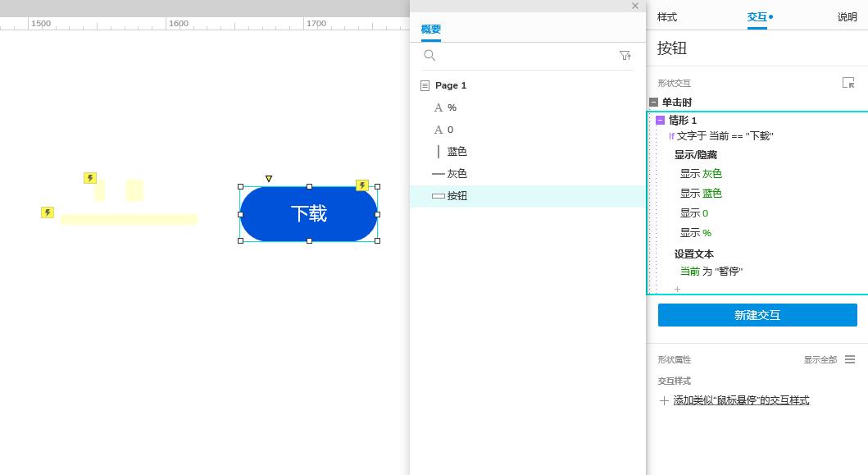Viewport: 868px width, 475px height.
Task: Click the Page 1 document icon
Action: pyautogui.click(x=425, y=85)
